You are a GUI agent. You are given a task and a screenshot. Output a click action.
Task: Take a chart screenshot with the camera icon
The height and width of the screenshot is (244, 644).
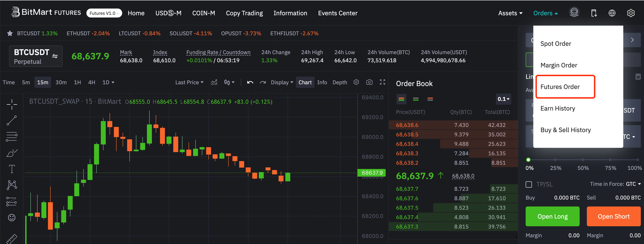point(369,82)
